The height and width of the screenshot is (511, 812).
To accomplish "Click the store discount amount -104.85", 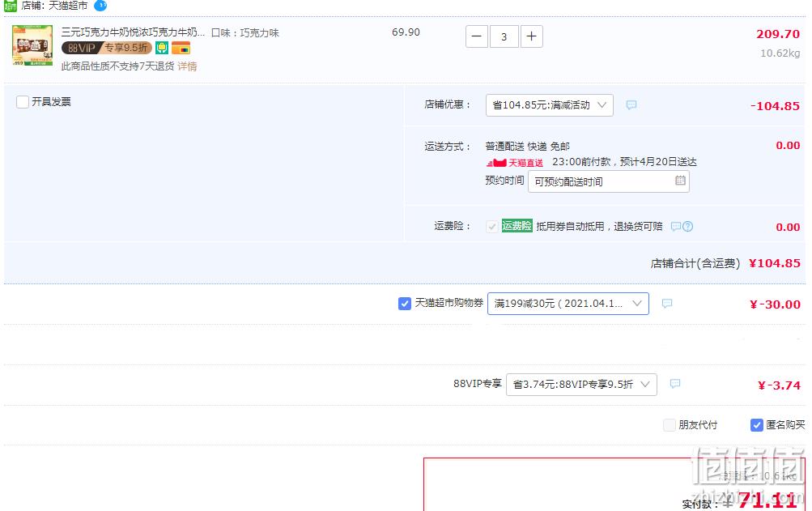I will (x=775, y=106).
